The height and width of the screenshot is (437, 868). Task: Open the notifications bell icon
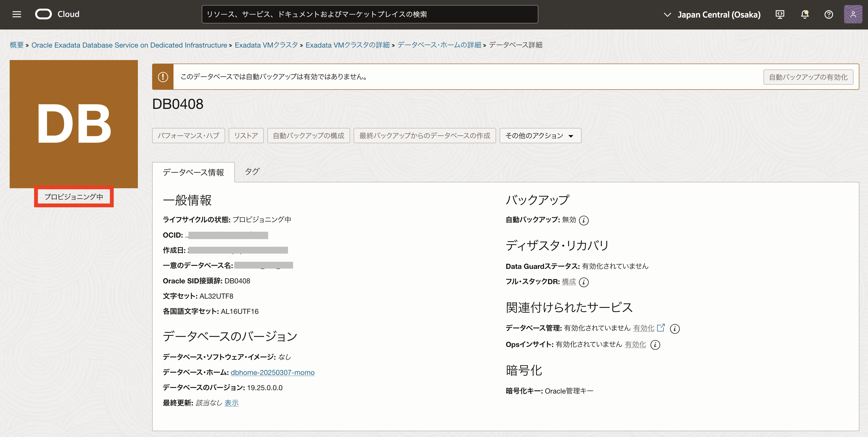[x=805, y=14]
